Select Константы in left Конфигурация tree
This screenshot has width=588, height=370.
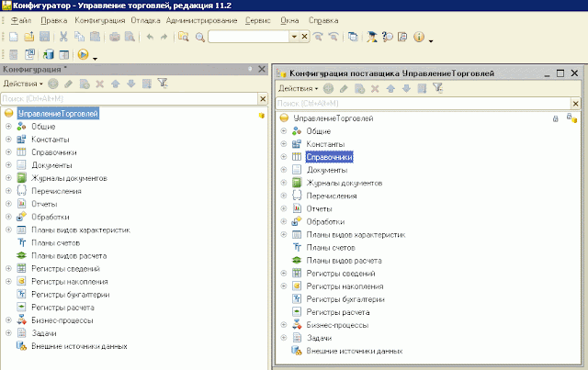point(51,140)
